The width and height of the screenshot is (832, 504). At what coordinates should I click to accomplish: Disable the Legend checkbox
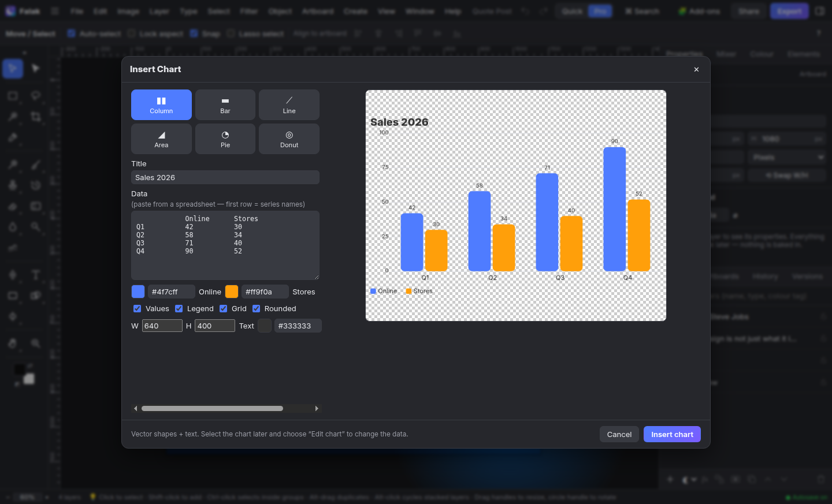tap(179, 308)
